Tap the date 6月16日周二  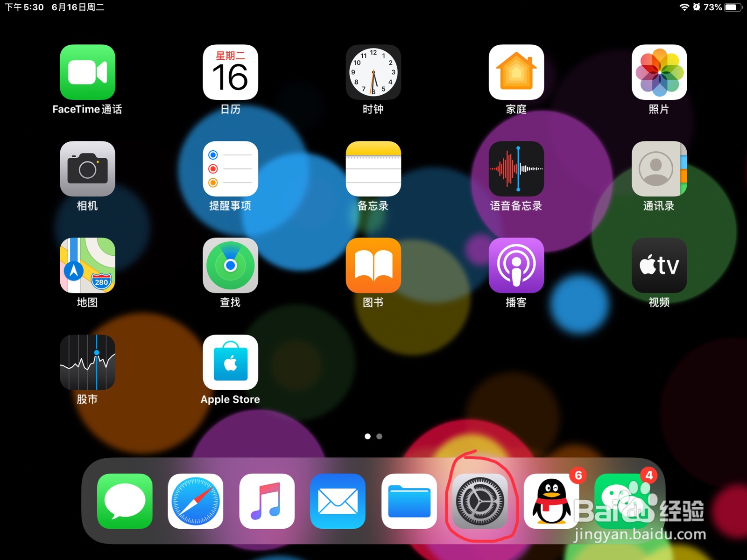(x=78, y=7)
